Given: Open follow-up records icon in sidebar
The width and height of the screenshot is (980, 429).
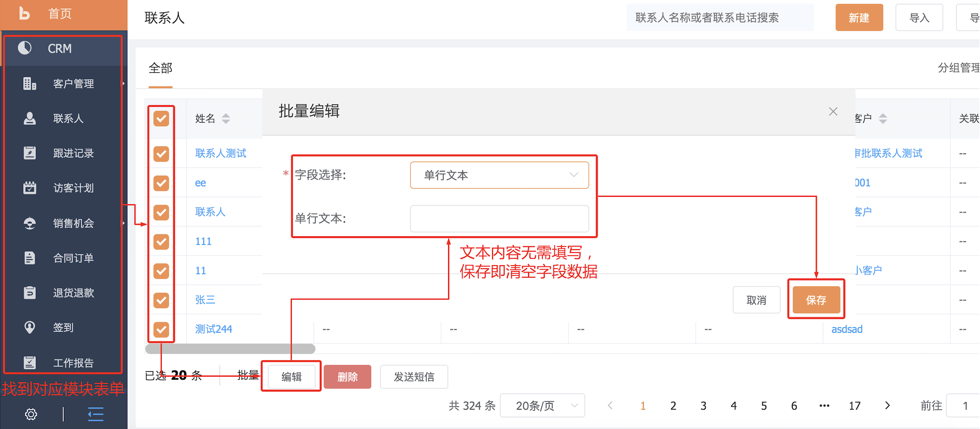Looking at the screenshot, I should coord(29,153).
